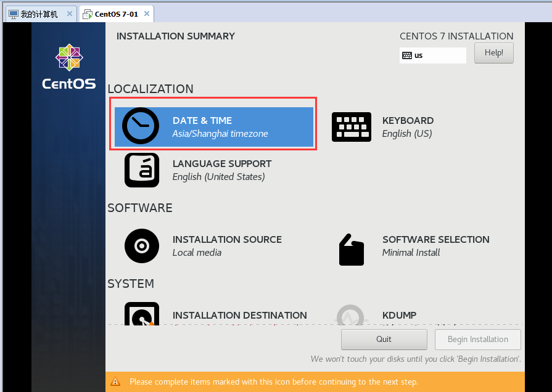
Task: Click English (US) keyboard text
Action: pos(407,134)
